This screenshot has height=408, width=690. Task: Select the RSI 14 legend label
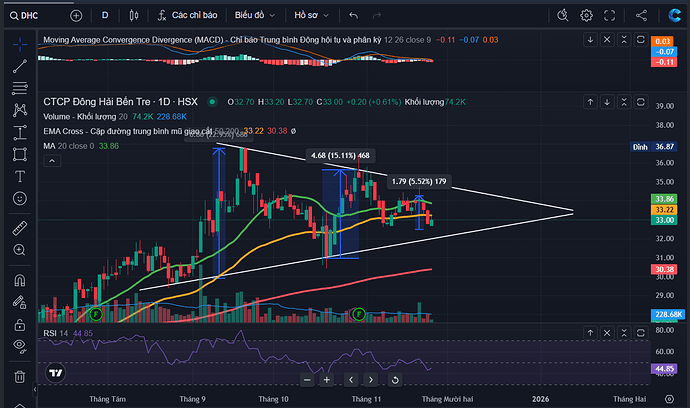pos(55,333)
